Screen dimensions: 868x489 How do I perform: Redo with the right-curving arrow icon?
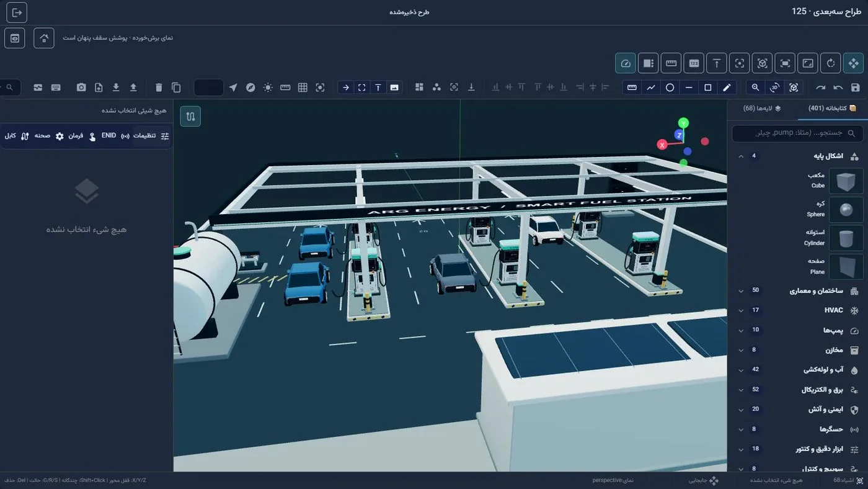[x=821, y=87]
